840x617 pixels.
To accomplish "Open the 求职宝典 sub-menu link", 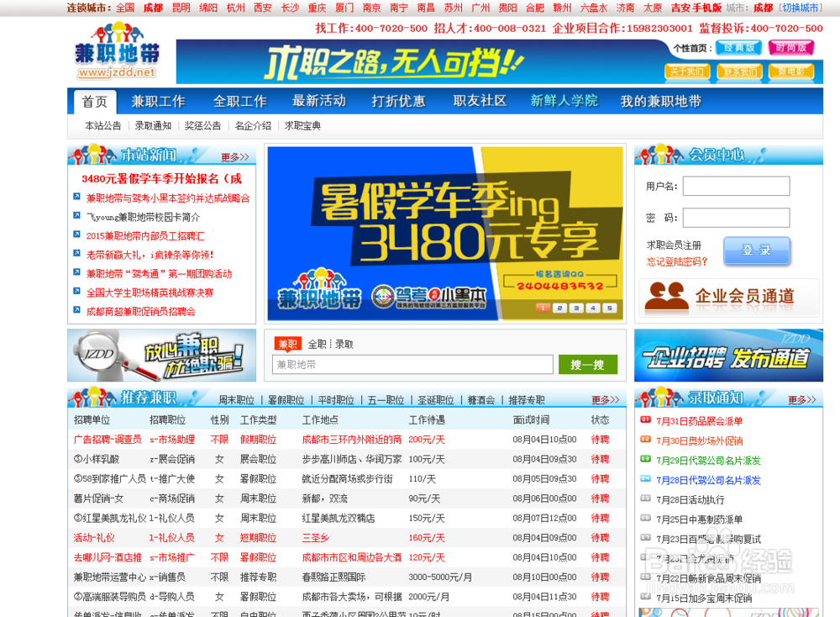I will point(302,126).
